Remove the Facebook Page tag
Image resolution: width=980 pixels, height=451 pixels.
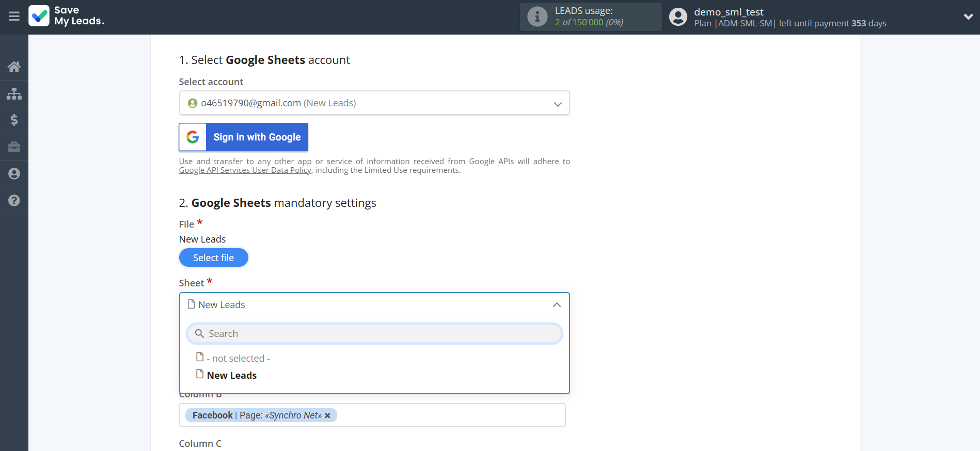pyautogui.click(x=327, y=415)
